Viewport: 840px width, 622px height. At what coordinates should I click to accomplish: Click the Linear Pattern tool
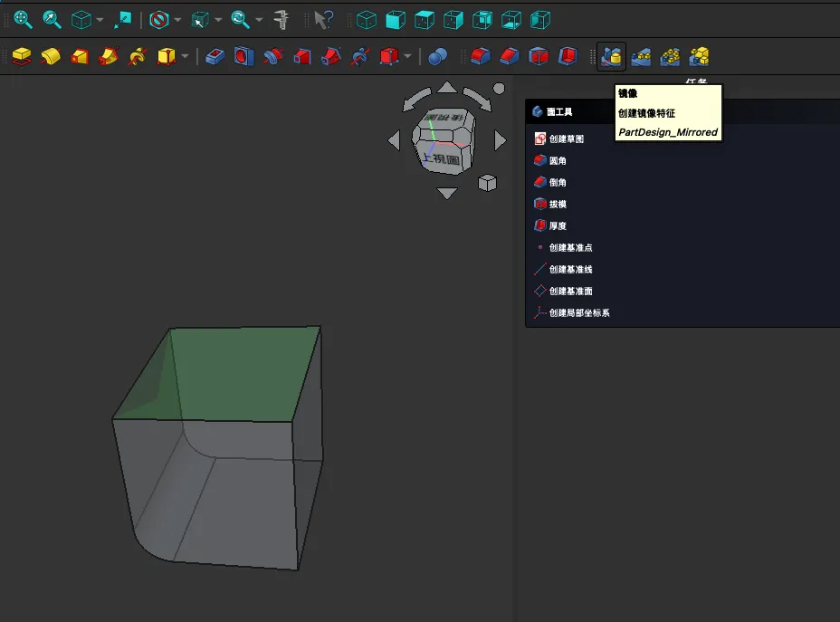click(x=641, y=57)
